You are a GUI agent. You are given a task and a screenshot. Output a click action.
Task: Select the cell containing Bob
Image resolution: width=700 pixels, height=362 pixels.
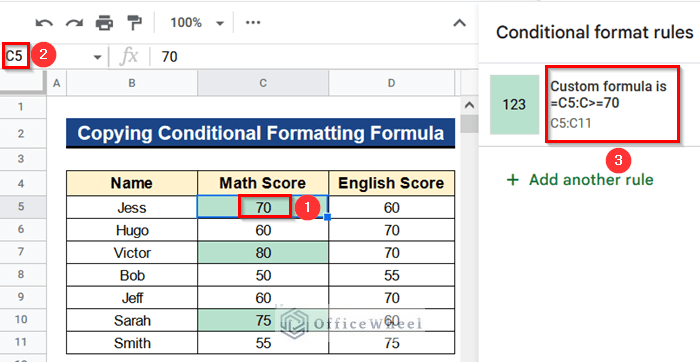(x=132, y=275)
